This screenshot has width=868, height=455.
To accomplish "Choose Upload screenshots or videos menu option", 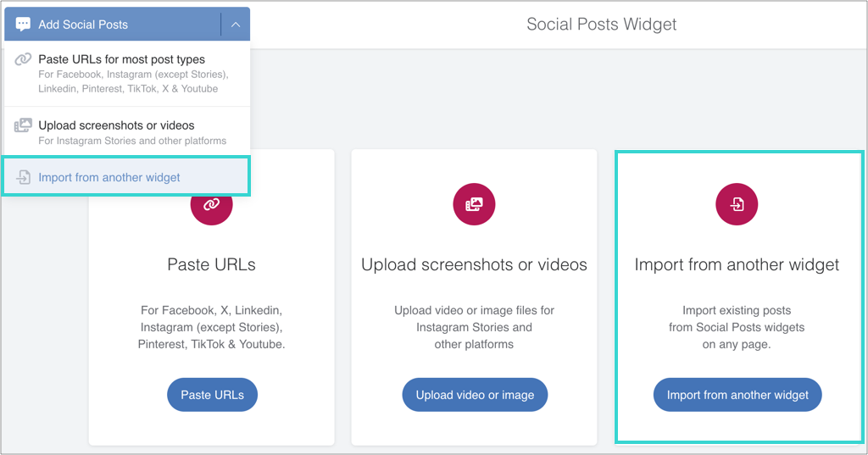I will point(116,125).
